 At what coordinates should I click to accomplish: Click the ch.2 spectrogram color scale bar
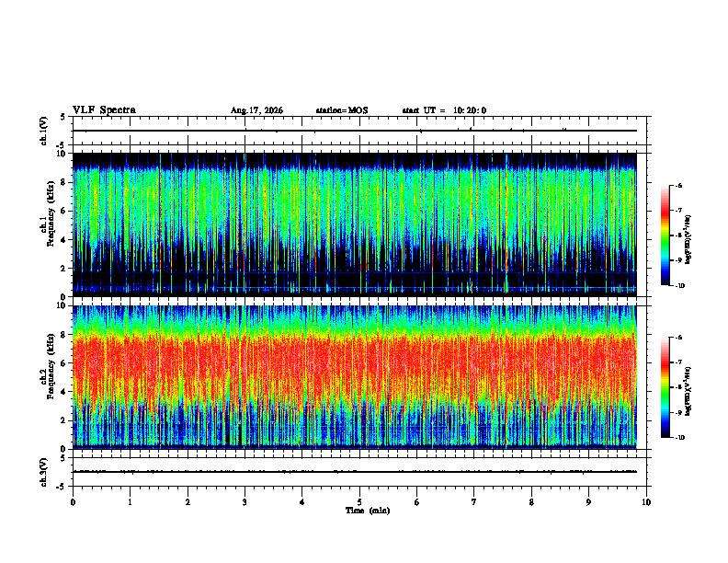pyautogui.click(x=665, y=387)
